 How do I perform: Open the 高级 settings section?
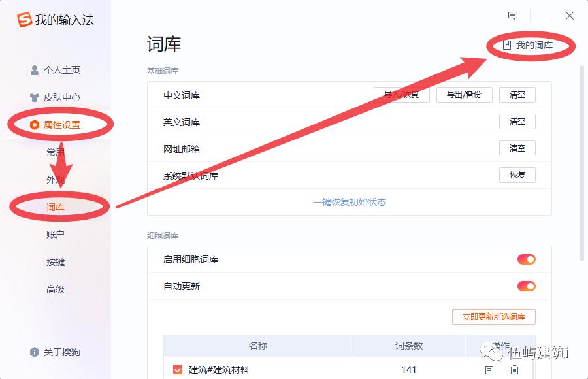pyautogui.click(x=56, y=289)
